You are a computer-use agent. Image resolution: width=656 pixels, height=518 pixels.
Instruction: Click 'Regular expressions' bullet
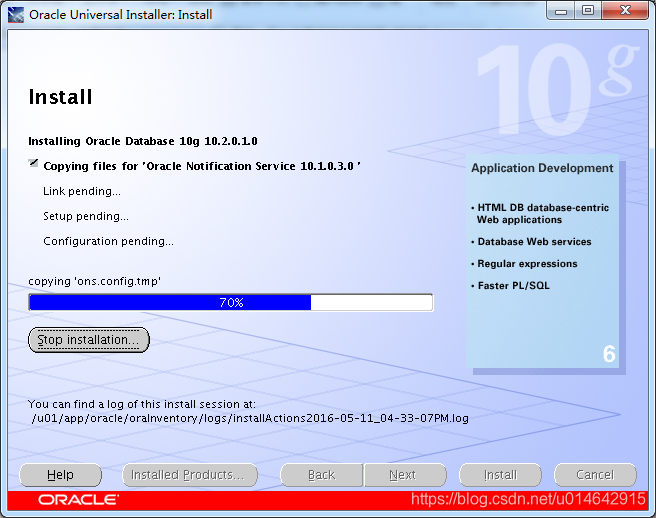[x=524, y=264]
